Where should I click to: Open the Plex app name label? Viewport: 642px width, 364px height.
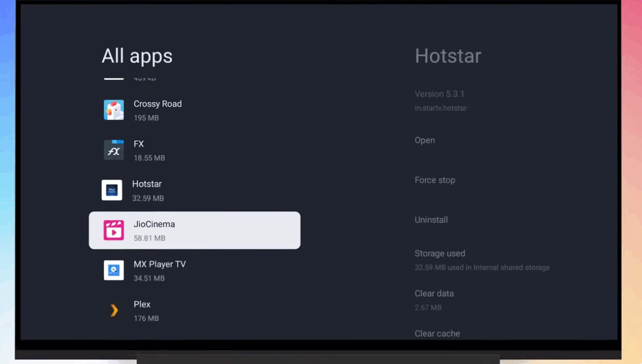(x=142, y=305)
